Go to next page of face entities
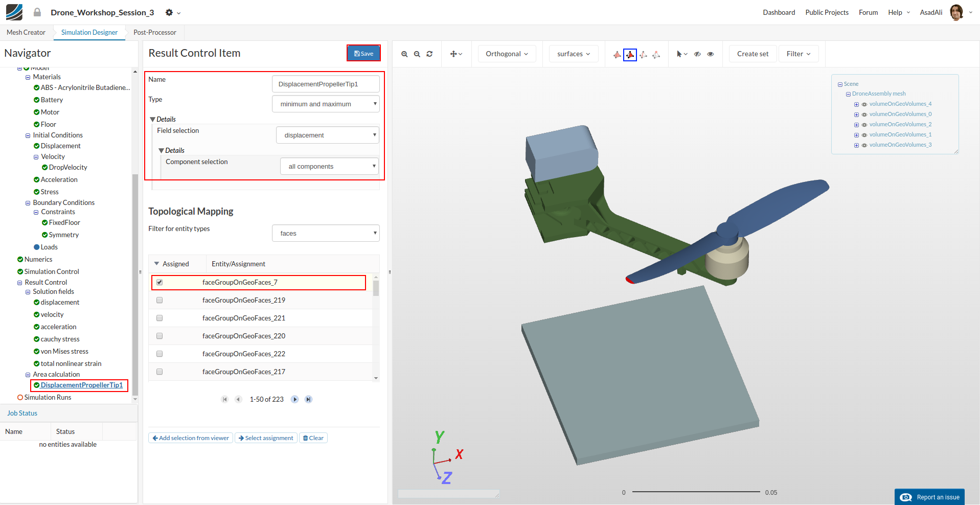Viewport: 980px width, 505px height. (294, 399)
